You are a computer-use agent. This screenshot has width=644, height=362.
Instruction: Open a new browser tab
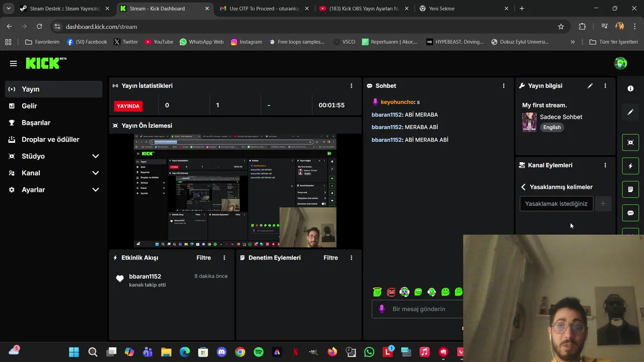(522, 9)
